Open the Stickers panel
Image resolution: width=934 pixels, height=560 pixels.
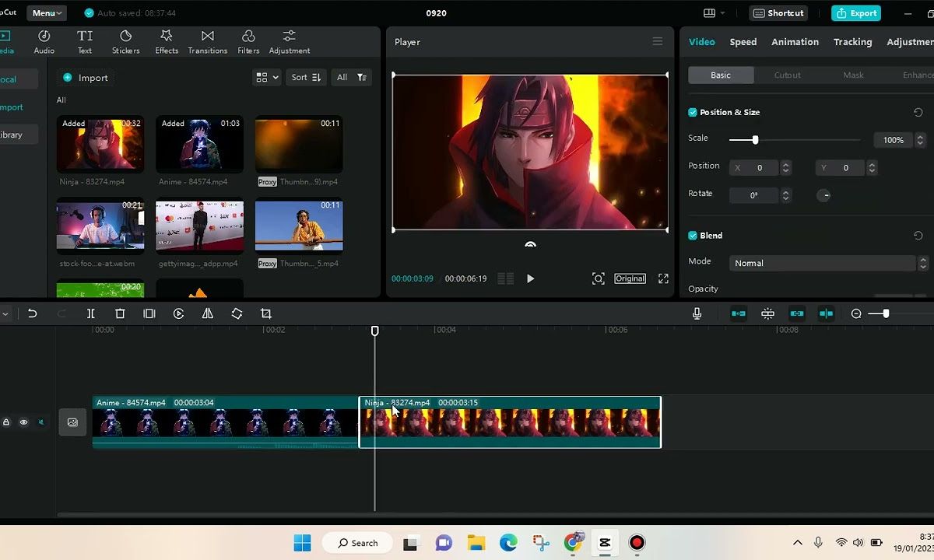[x=125, y=42]
